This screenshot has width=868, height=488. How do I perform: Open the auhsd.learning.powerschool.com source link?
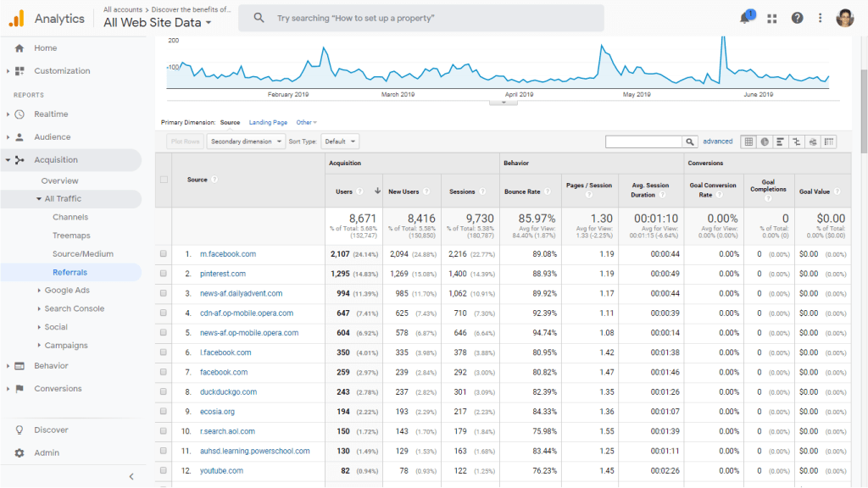(254, 451)
